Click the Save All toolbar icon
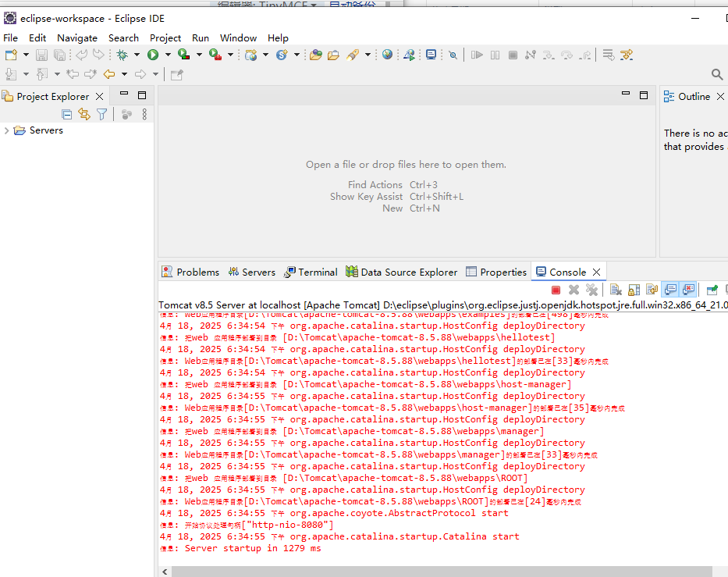 (x=59, y=55)
